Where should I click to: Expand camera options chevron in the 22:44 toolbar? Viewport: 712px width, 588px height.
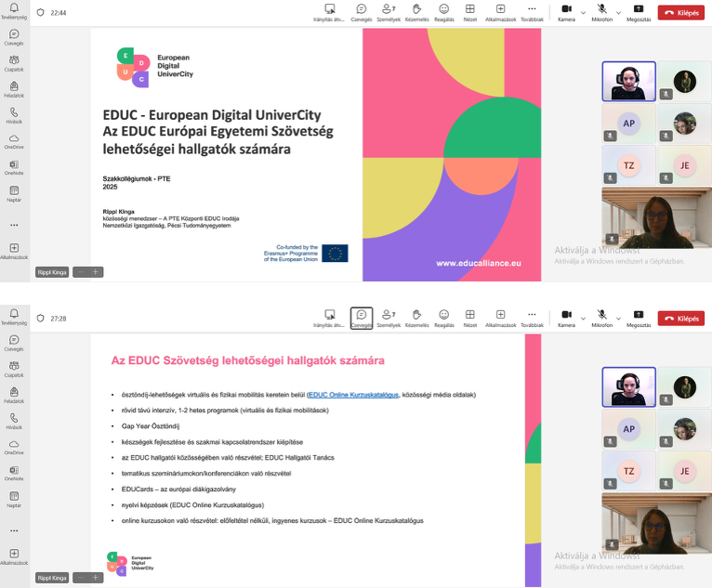tap(583, 13)
